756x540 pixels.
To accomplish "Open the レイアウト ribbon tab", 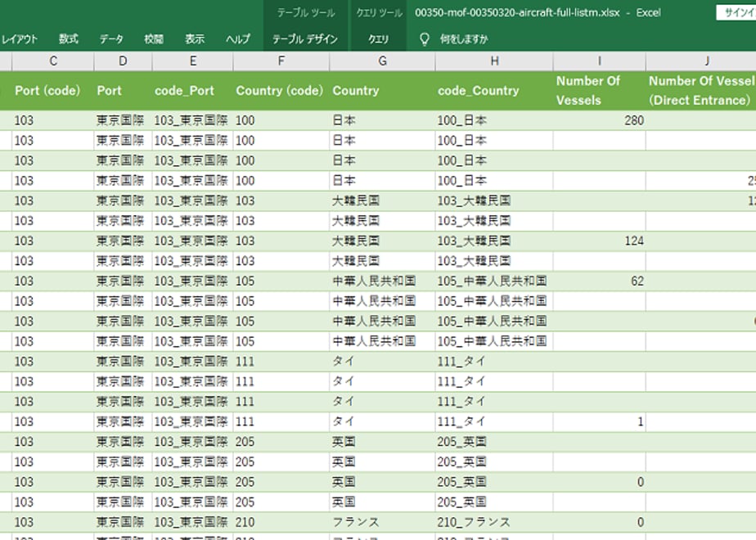I will point(20,39).
